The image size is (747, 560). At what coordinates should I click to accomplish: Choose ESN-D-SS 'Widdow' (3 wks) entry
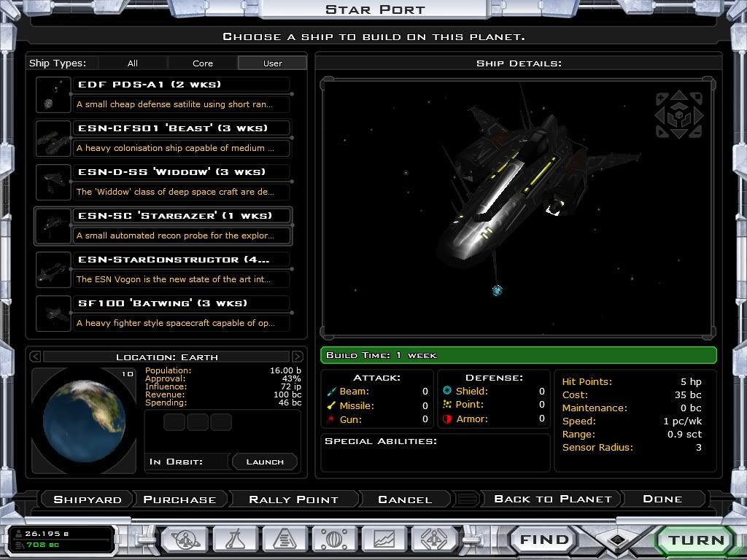point(181,172)
